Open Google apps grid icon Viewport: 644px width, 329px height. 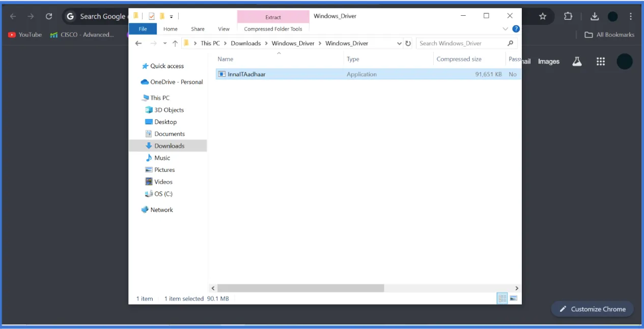click(601, 62)
